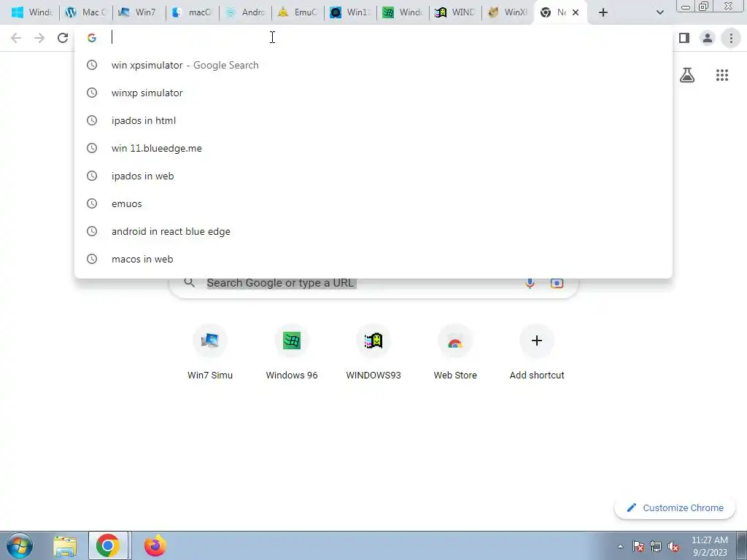
Task: Select suggestion 'winxp simulator'
Action: pos(373,93)
